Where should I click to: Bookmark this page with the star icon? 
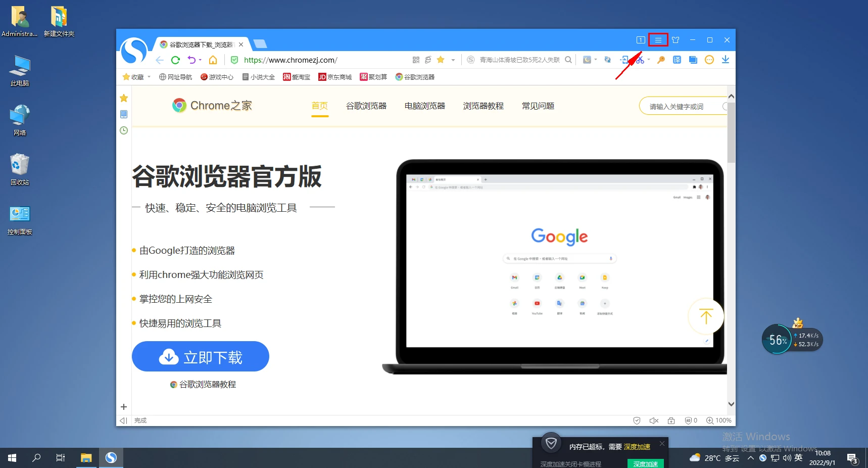point(441,60)
